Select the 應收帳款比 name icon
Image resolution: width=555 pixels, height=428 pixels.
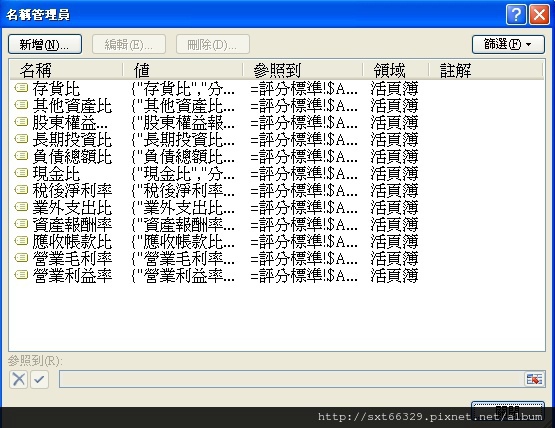21,241
